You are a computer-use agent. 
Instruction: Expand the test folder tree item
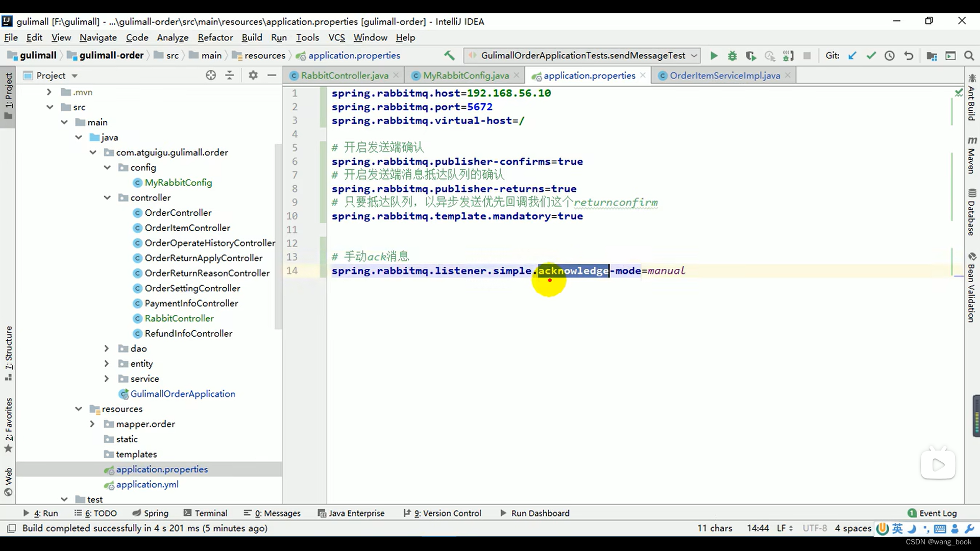pyautogui.click(x=64, y=499)
